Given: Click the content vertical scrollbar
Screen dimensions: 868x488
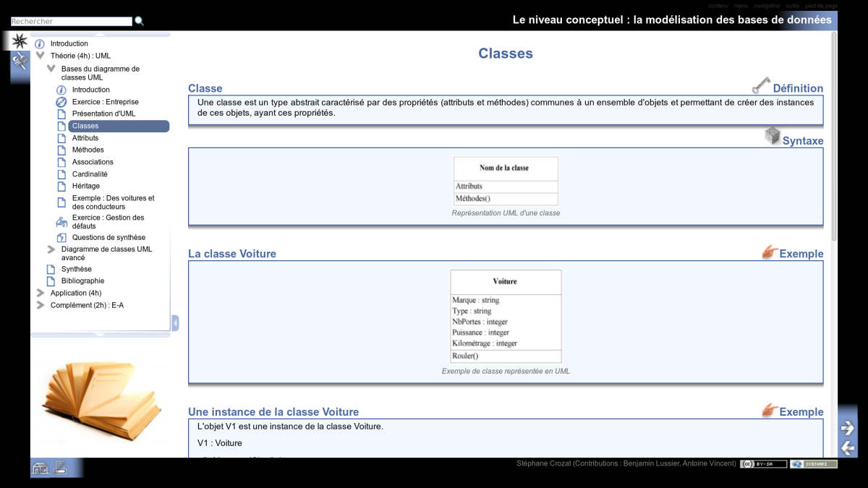Looking at the screenshot, I should [x=833, y=137].
